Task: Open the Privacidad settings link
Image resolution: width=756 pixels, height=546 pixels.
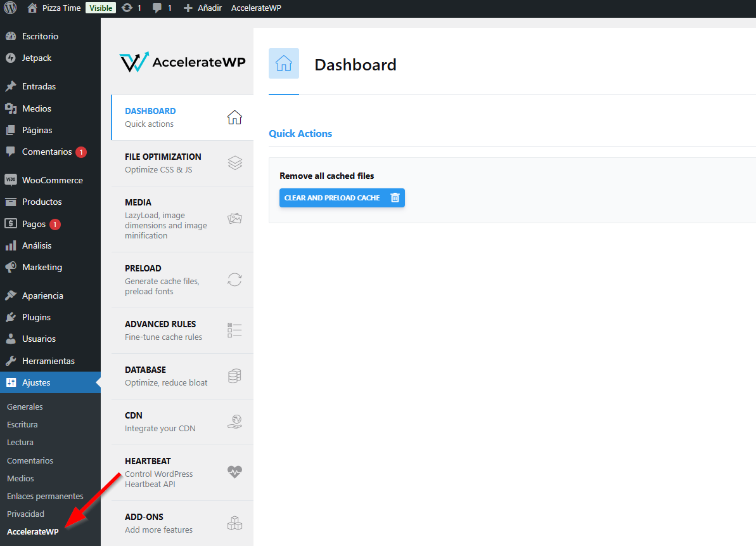Action: 25,514
